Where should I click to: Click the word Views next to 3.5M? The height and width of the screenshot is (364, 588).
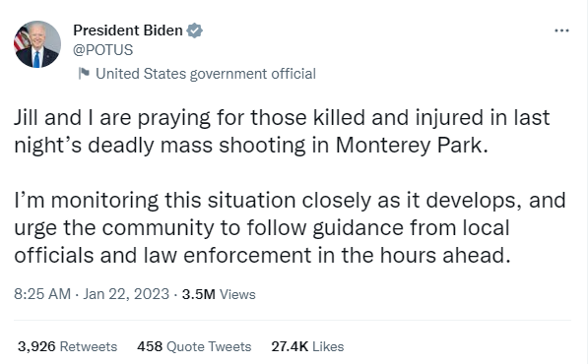point(237,294)
